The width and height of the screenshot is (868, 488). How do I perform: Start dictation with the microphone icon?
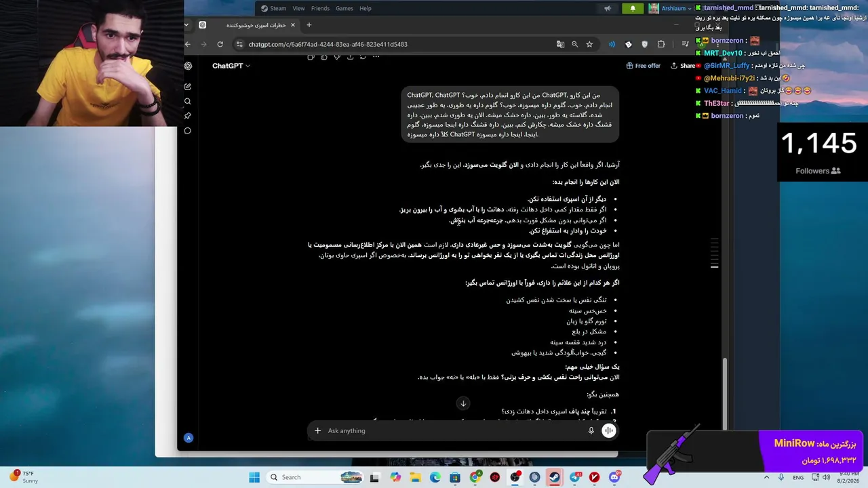click(x=591, y=430)
